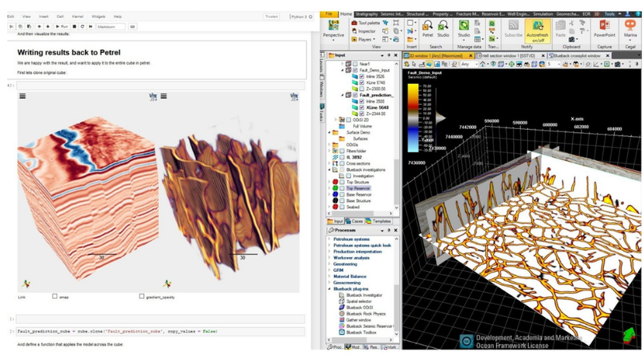Screen dimensions: 644x355
Task: Click the empty code cell input above clone line
Action: pyautogui.click(x=160, y=319)
